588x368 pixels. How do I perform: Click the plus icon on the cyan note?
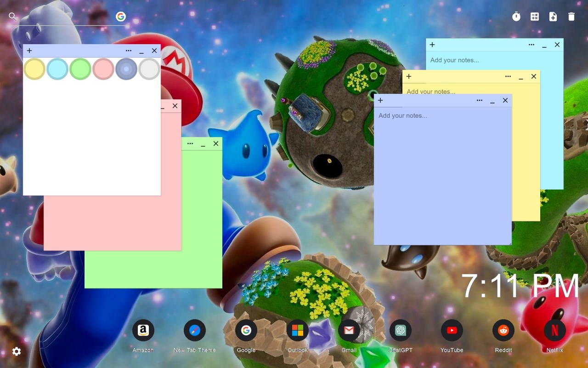[x=432, y=45]
